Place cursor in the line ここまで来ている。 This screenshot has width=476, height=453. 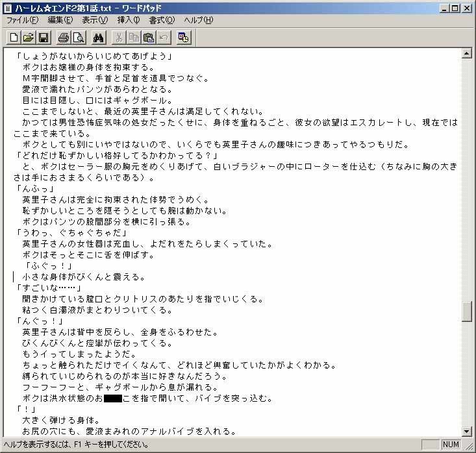(x=52, y=134)
